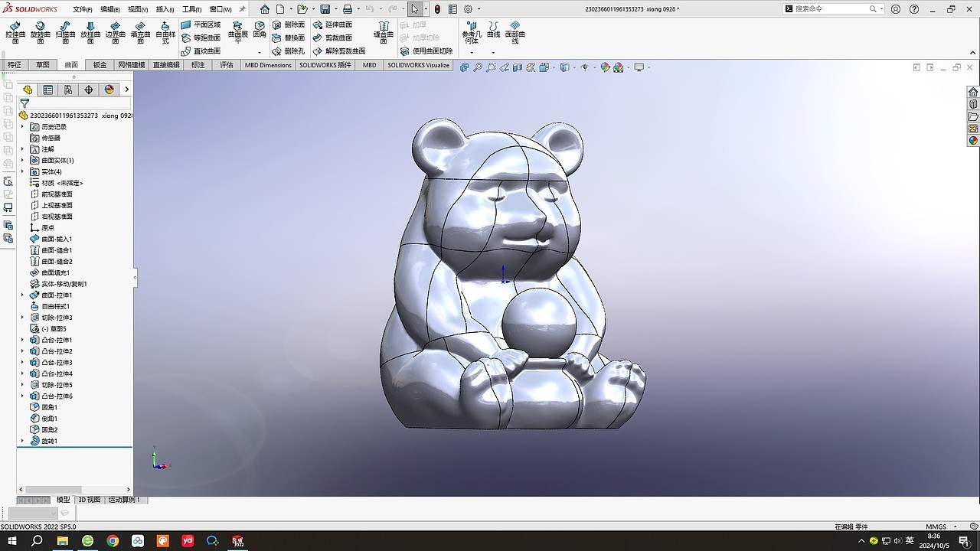Click the 3D 视图 tab at bottom
This screenshot has height=551, width=980.
point(88,500)
